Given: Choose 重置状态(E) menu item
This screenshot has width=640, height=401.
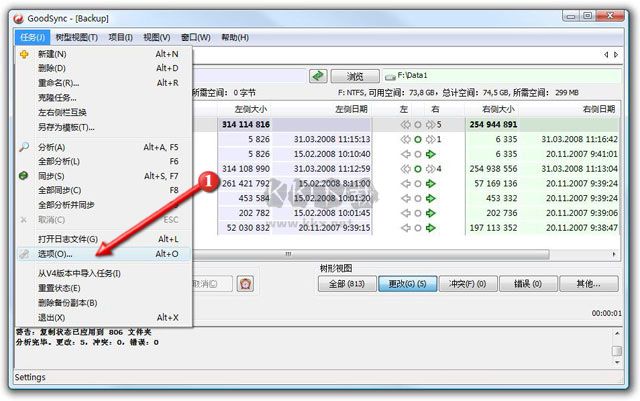Looking at the screenshot, I should [x=104, y=288].
